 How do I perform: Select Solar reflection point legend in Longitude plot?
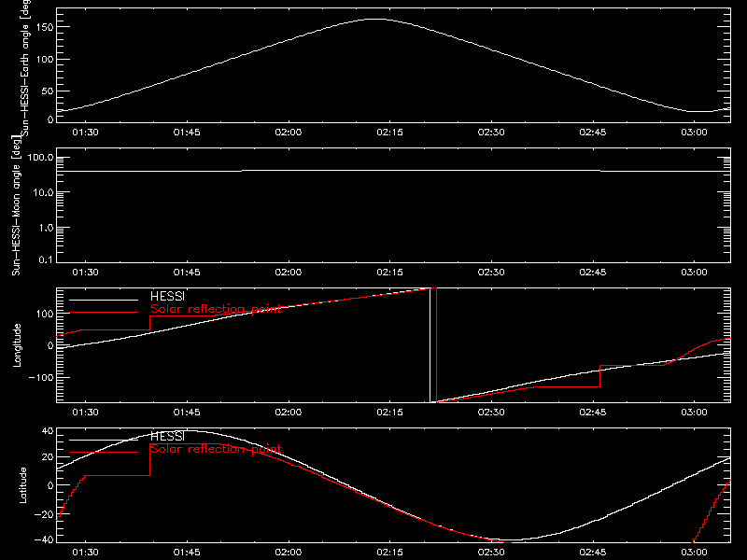point(216,309)
